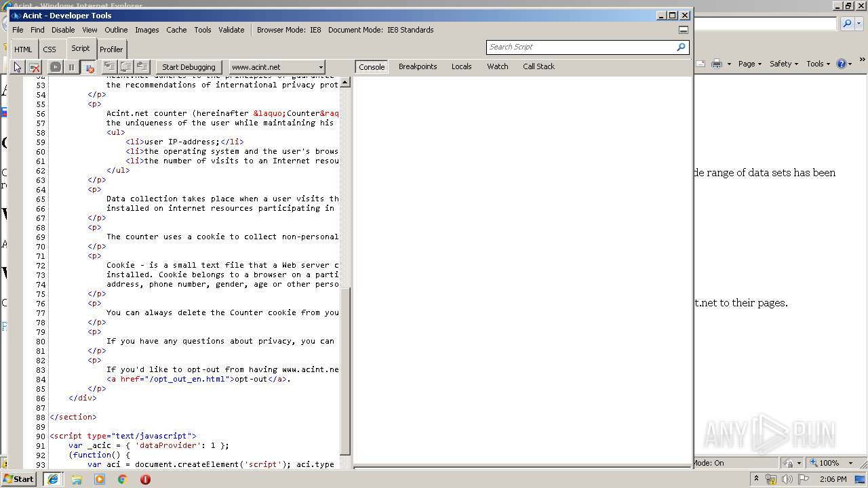Switch to the Call Stack pane tab
The height and width of the screenshot is (488, 868).
(538, 66)
